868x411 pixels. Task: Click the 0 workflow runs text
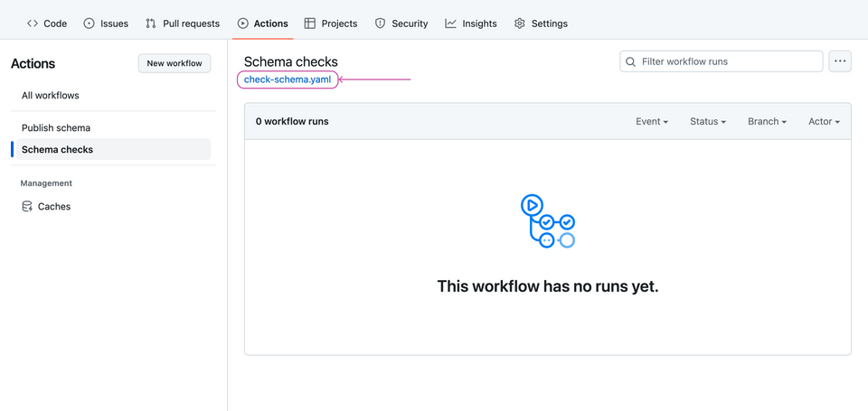click(x=292, y=121)
